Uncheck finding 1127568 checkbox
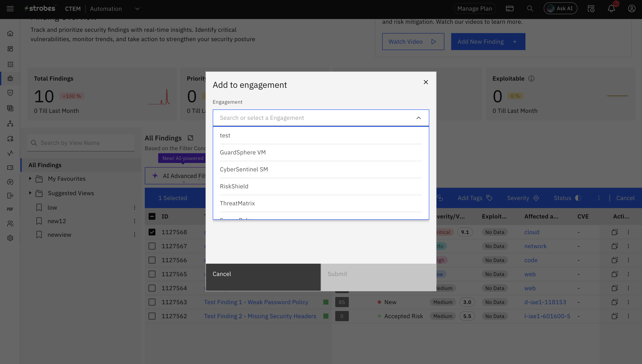Image resolution: width=642 pixels, height=364 pixels. pos(152,232)
